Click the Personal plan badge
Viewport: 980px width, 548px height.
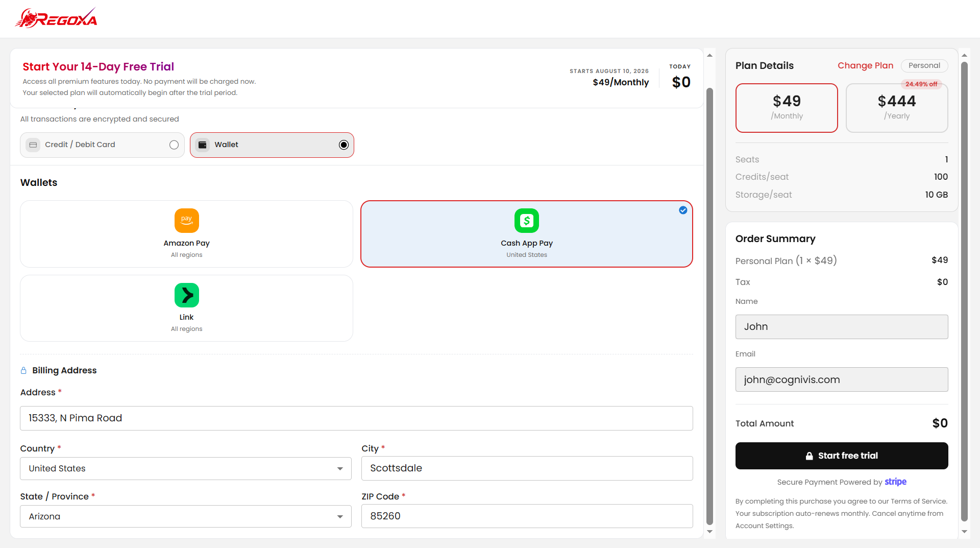924,65
